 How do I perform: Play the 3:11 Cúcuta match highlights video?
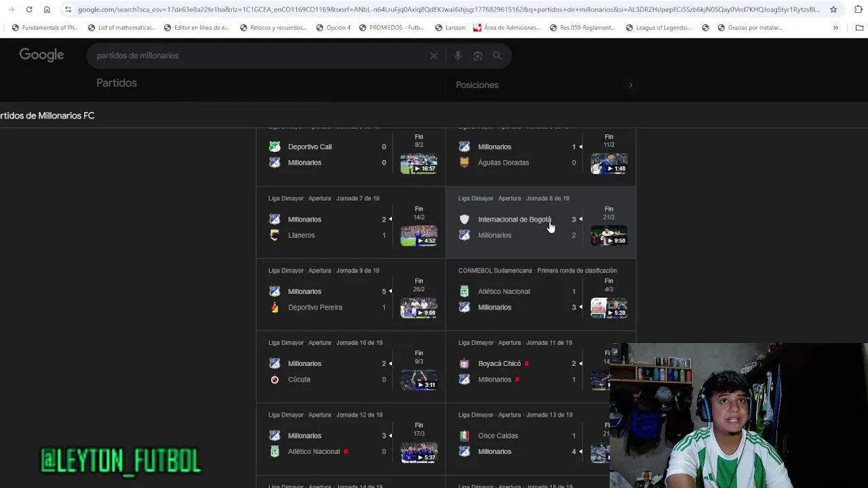point(419,380)
